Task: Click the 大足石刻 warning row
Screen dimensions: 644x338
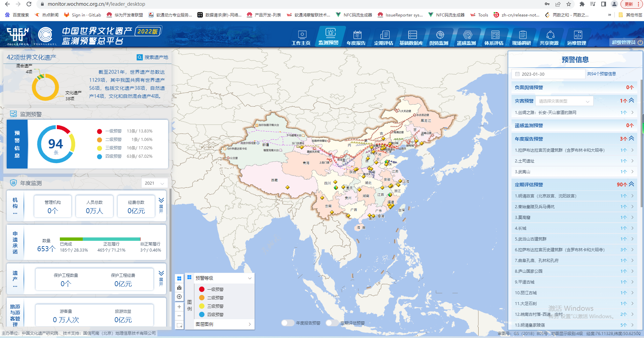Action: (574, 304)
